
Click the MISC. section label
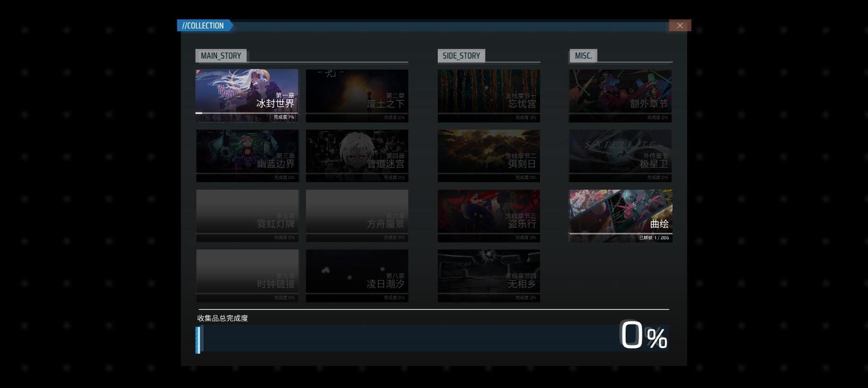pos(583,56)
